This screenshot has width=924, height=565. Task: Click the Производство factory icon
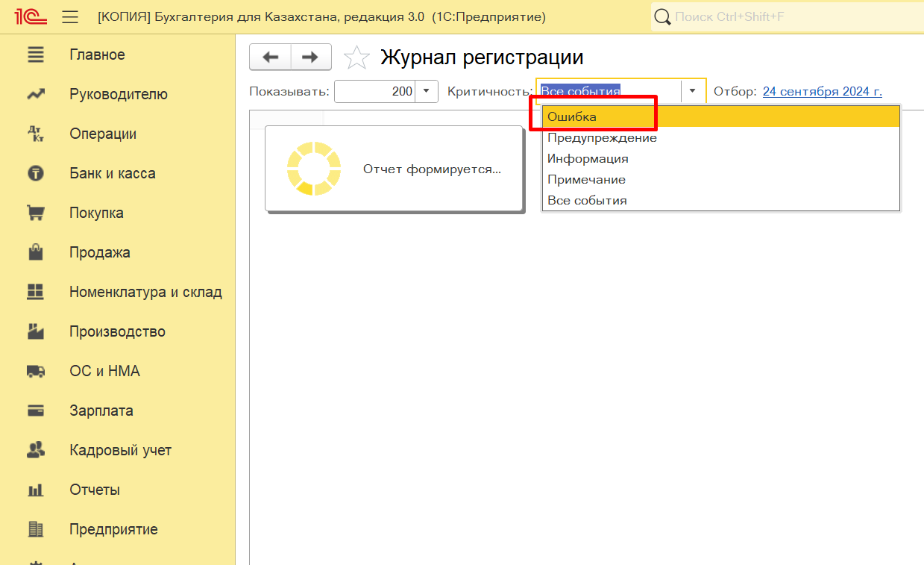(35, 331)
